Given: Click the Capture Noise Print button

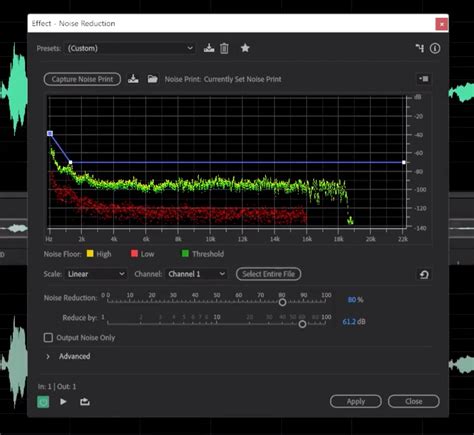Looking at the screenshot, I should 82,79.
